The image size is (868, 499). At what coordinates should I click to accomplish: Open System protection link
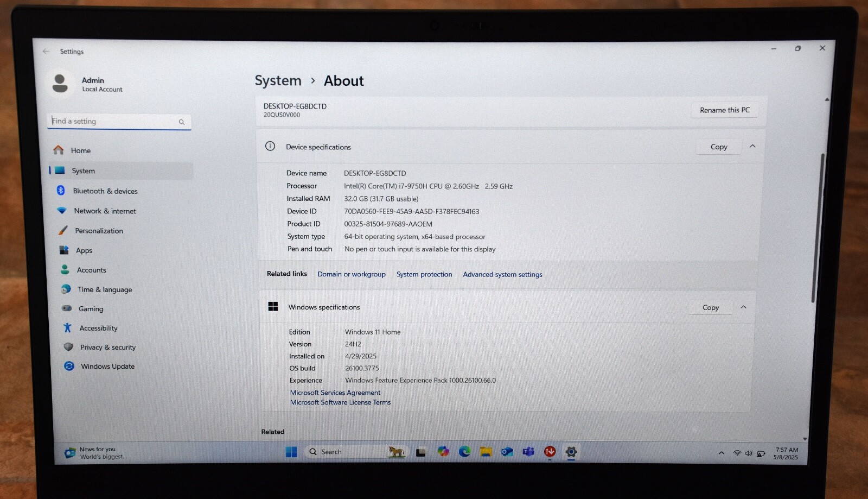point(424,274)
